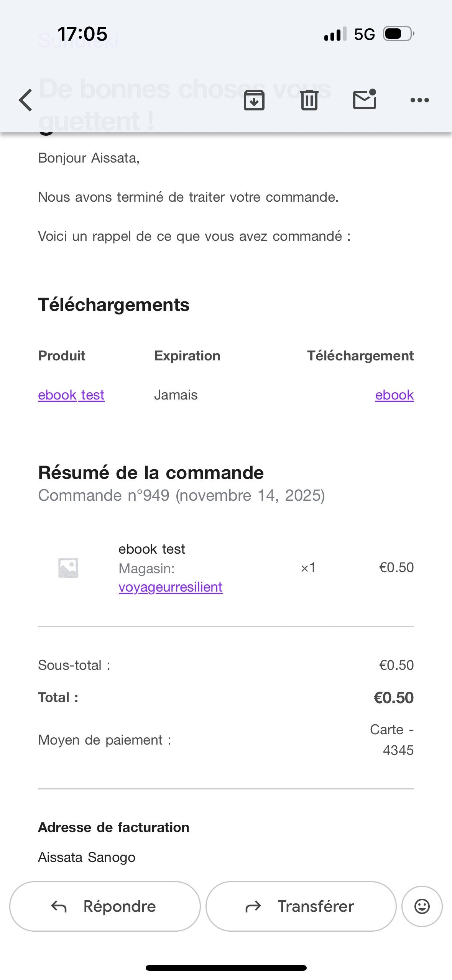Open the three-dot more options menu
Image resolution: width=452 pixels, height=980 pixels.
click(x=420, y=100)
